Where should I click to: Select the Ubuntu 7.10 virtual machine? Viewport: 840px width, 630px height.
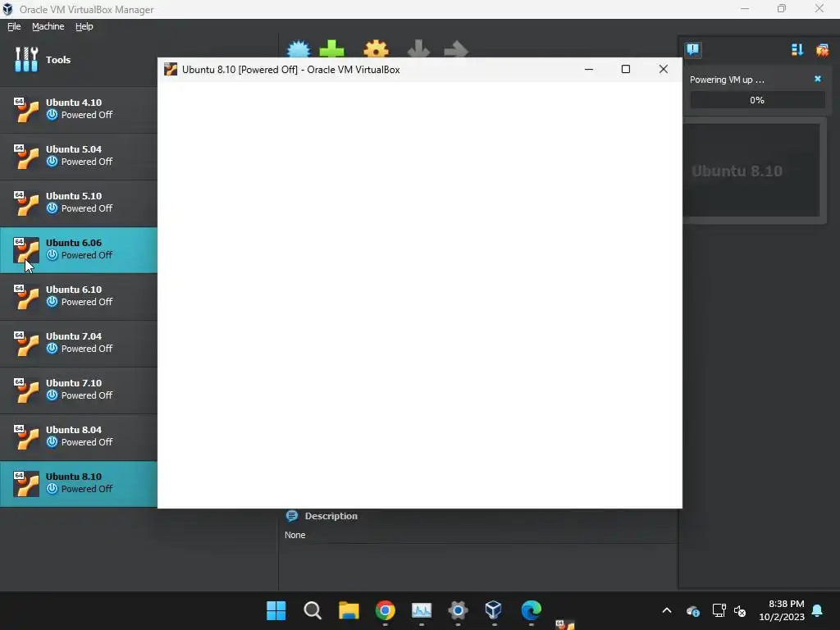click(x=79, y=390)
